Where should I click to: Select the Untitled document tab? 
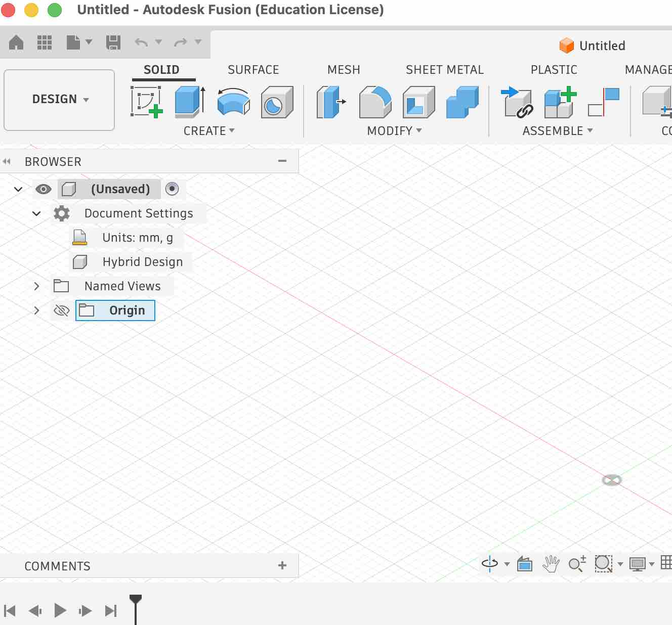tap(592, 46)
